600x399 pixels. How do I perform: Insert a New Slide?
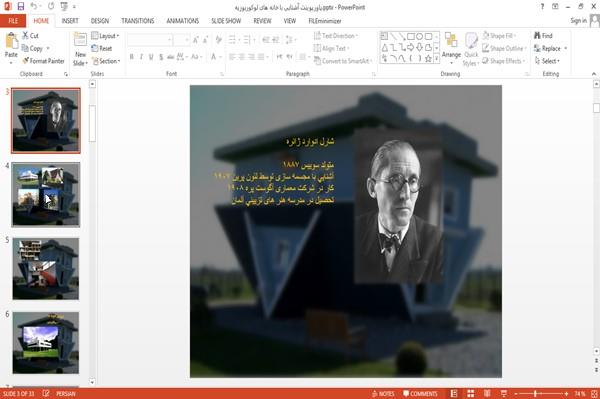(x=80, y=49)
